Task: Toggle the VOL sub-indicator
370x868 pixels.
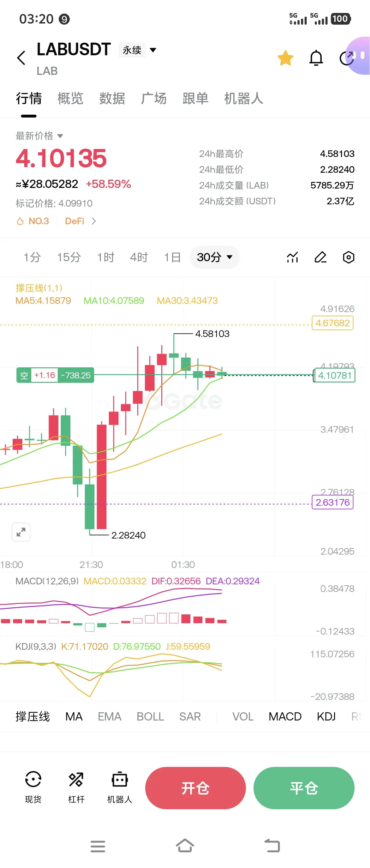Action: [243, 716]
